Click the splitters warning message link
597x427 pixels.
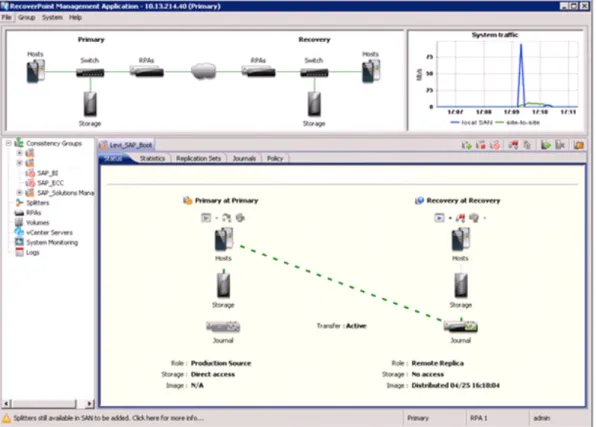[108, 418]
